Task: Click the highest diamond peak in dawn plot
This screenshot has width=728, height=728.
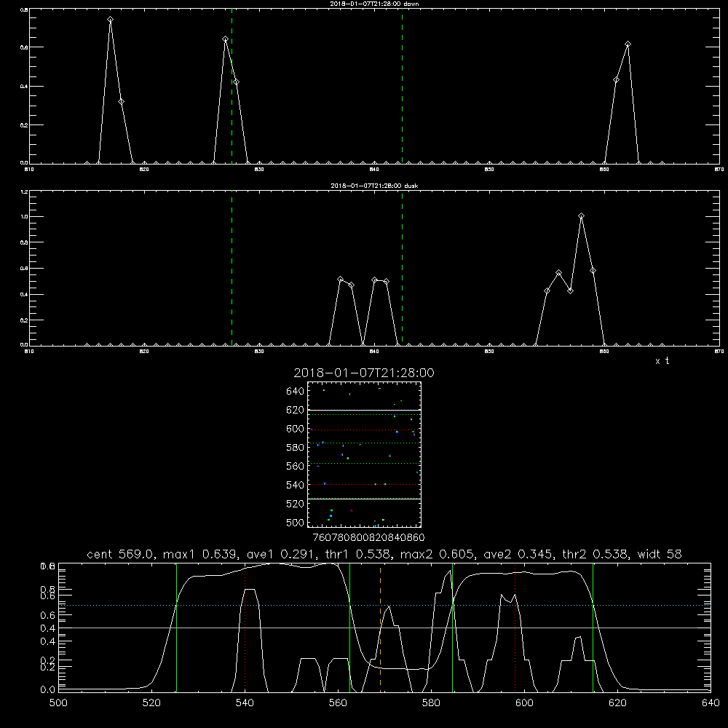Action: pos(110,20)
